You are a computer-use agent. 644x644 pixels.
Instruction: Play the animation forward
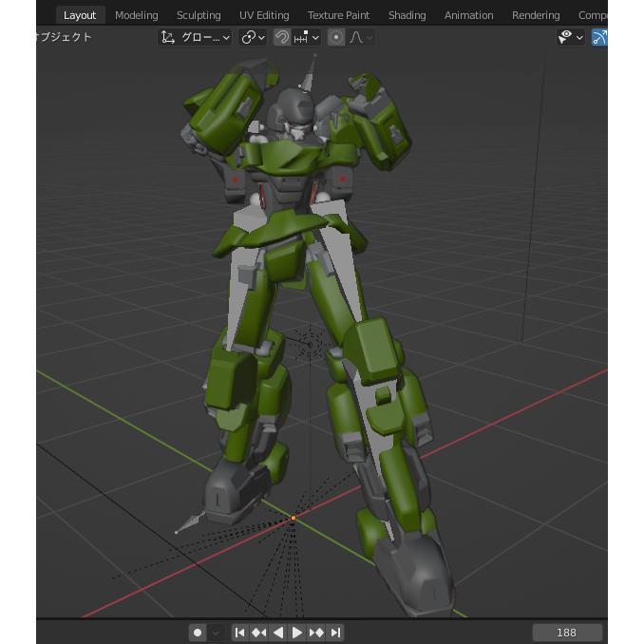[x=296, y=633]
